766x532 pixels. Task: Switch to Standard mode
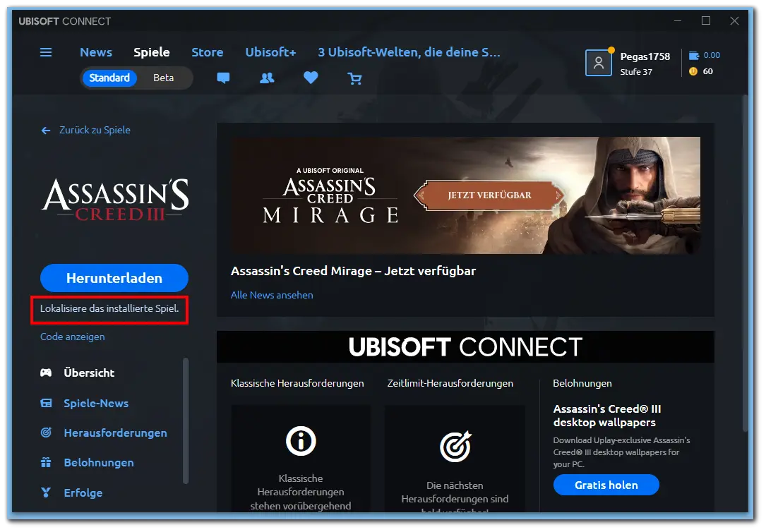click(109, 78)
